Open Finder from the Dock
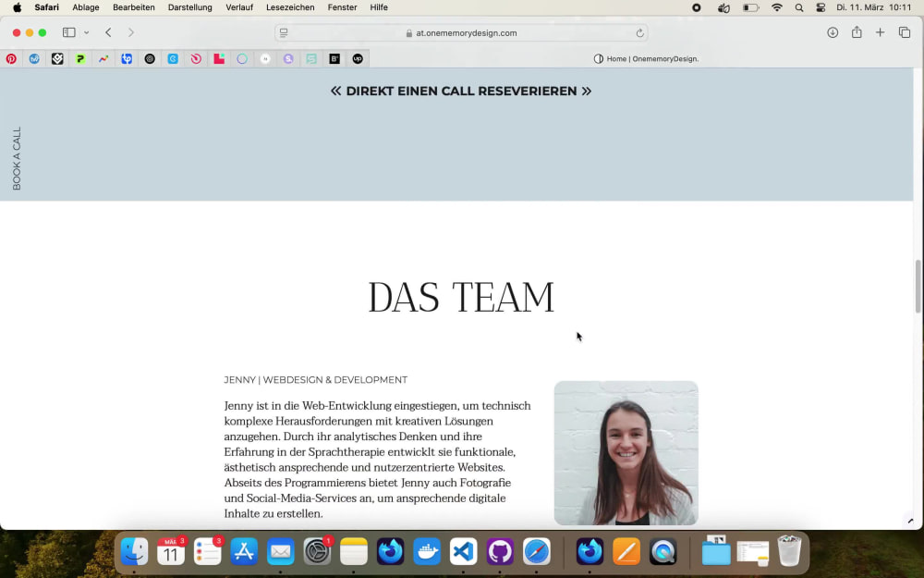Screen dimensions: 924x578 [134, 552]
